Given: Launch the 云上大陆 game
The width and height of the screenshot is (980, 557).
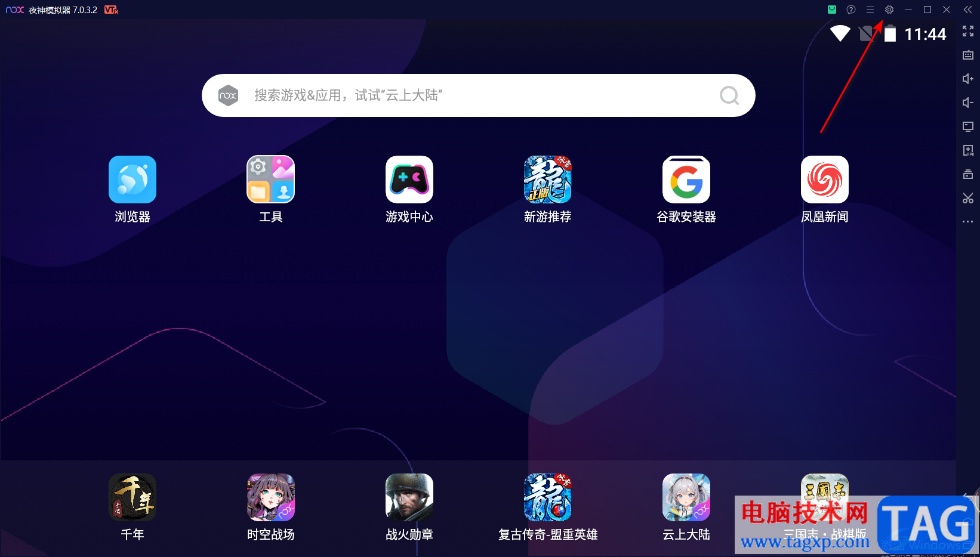Looking at the screenshot, I should tap(686, 508).
